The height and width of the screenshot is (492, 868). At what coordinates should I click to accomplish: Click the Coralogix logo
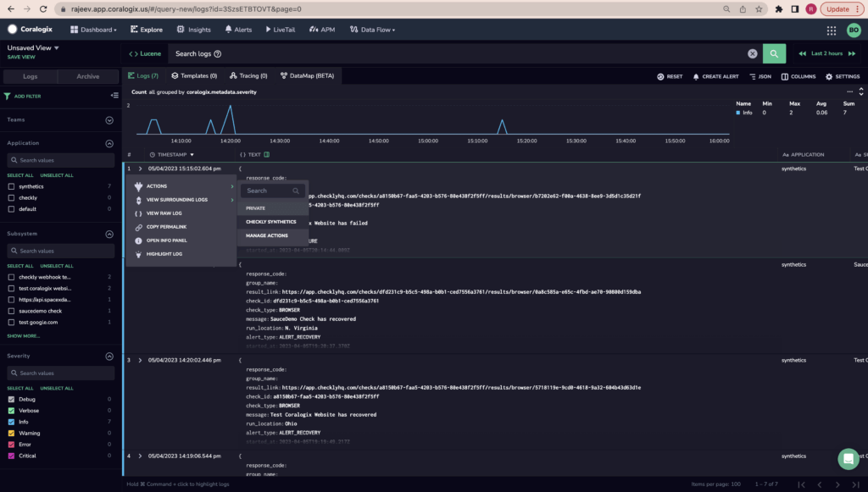tap(30, 30)
